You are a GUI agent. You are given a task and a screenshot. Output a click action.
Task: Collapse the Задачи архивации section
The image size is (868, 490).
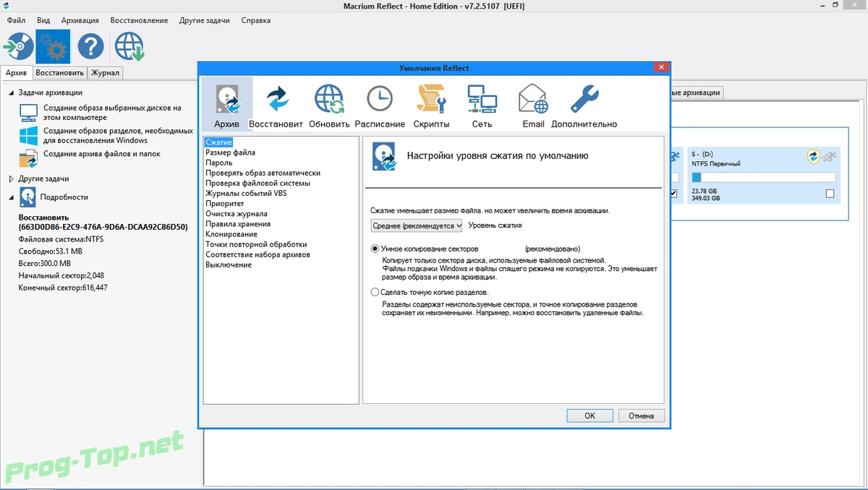(12, 93)
